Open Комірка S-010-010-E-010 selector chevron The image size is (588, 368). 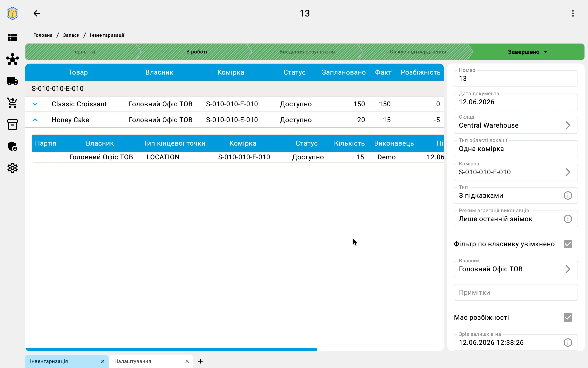pyautogui.click(x=568, y=172)
